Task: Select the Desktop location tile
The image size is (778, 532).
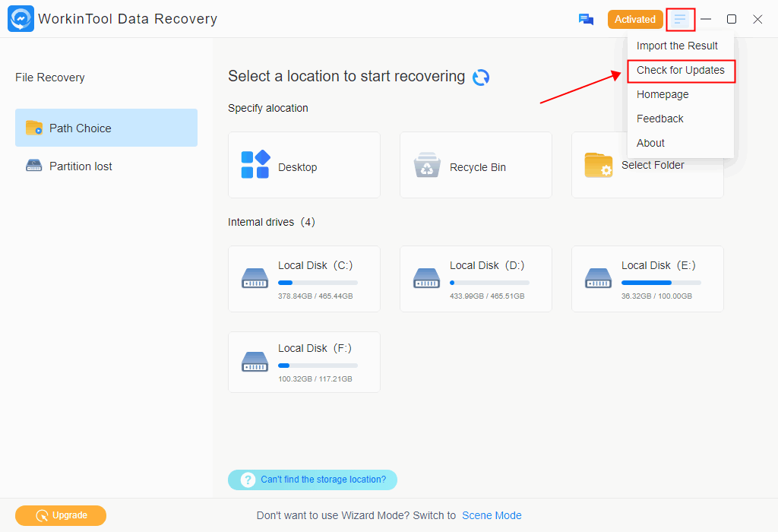Action: (304, 166)
